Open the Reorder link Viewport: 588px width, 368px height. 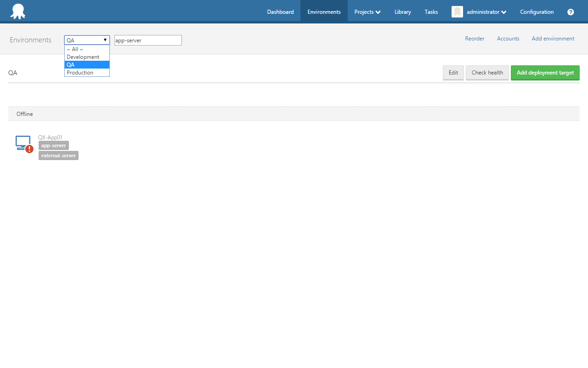(475, 39)
